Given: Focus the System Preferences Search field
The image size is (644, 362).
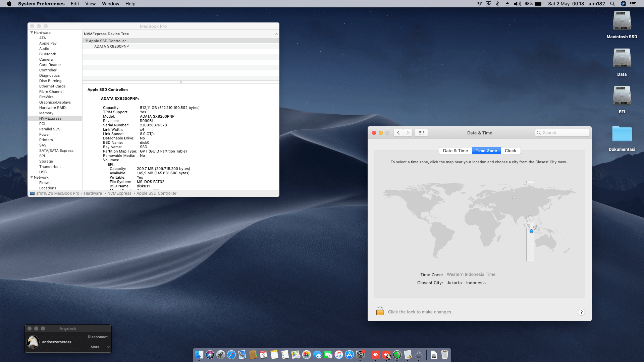Looking at the screenshot, I should click(562, 133).
